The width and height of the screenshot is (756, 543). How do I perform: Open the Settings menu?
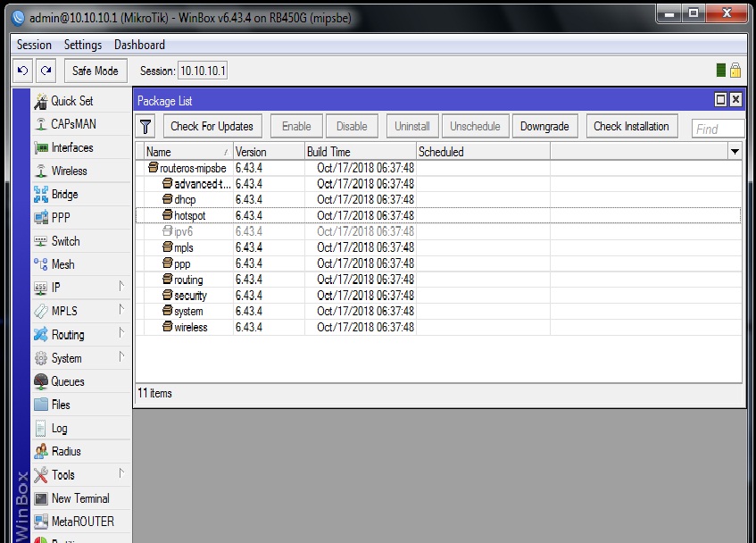click(83, 45)
